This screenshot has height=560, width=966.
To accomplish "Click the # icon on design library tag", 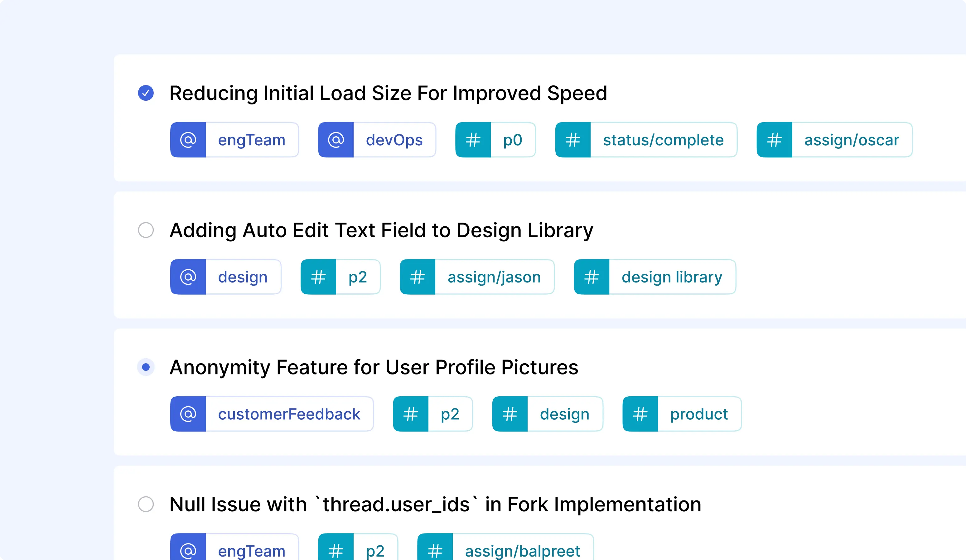I will 591,277.
